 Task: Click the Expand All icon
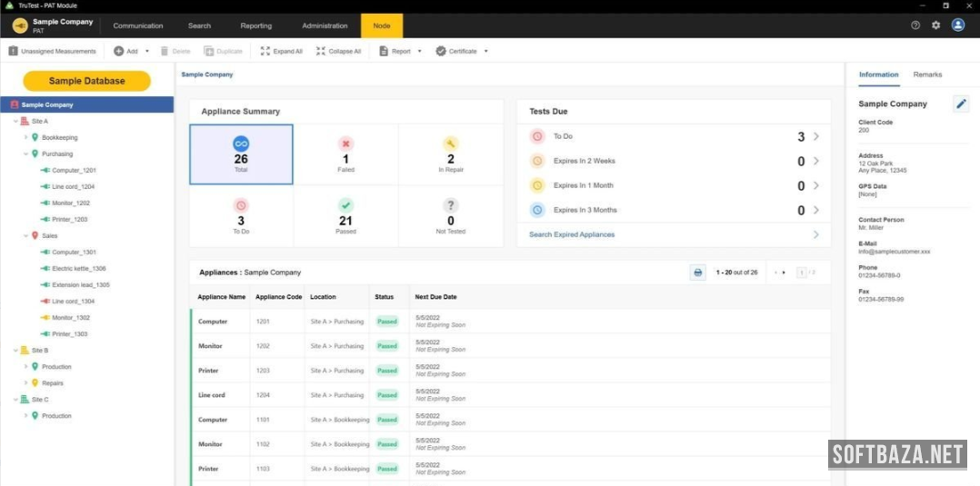pyautogui.click(x=265, y=52)
